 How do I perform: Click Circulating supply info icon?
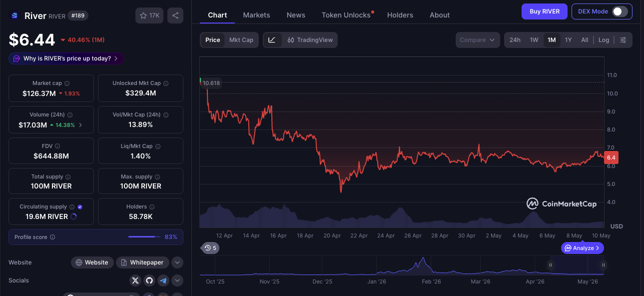pyautogui.click(x=72, y=207)
